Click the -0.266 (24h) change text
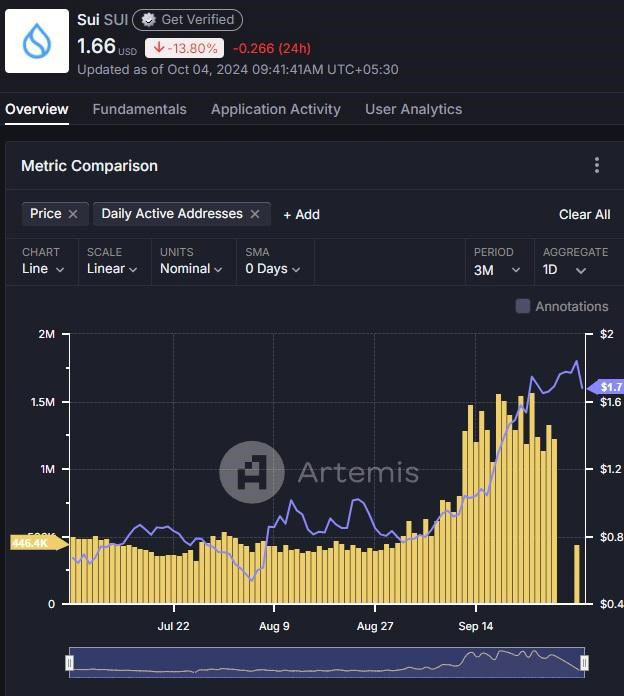 272,48
